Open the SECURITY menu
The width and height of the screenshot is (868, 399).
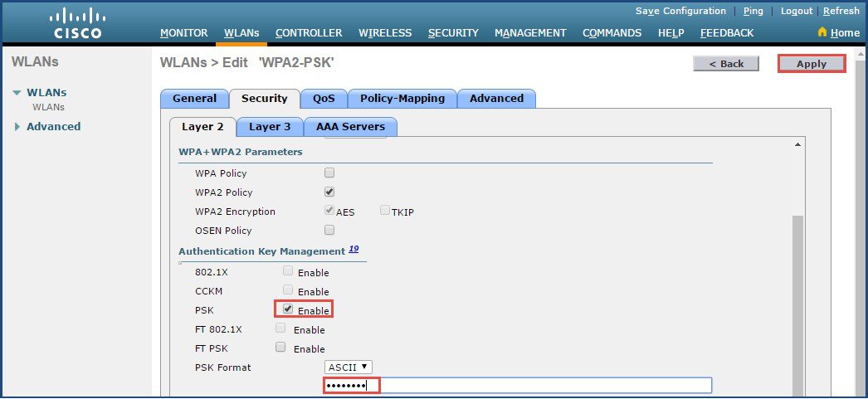[453, 33]
